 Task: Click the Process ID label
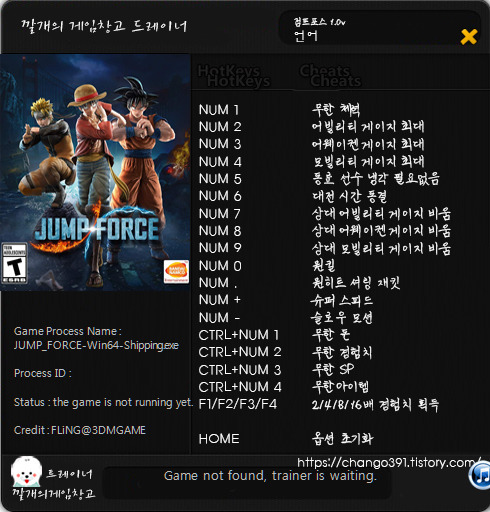(43, 373)
